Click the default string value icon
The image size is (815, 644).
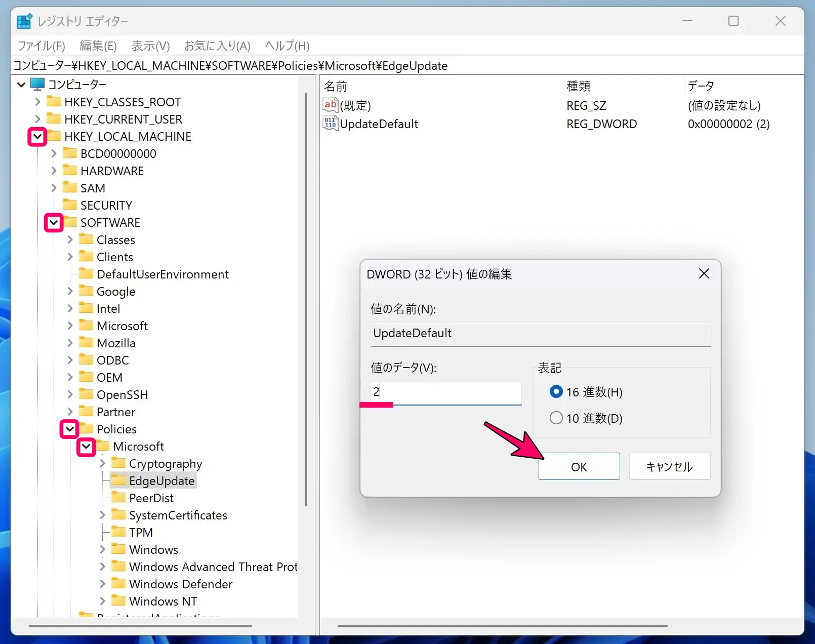[x=330, y=105]
